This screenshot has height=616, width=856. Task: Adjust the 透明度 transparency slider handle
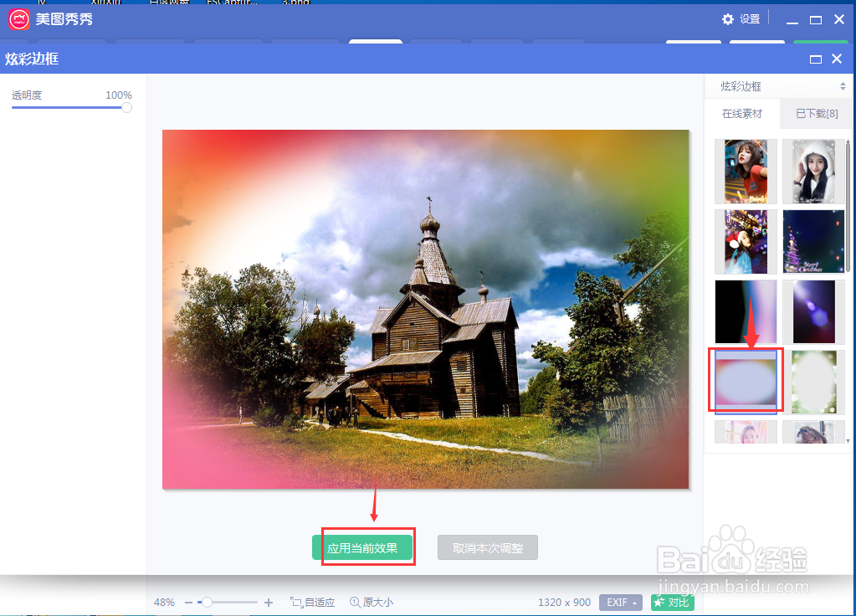coord(126,108)
